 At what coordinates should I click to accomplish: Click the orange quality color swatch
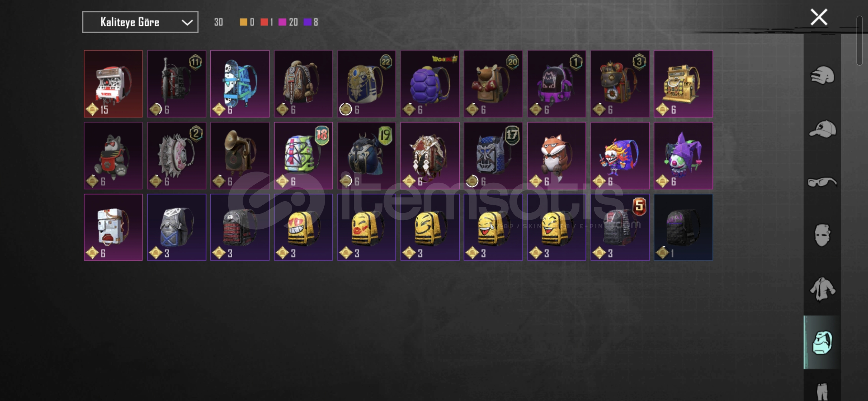(243, 22)
